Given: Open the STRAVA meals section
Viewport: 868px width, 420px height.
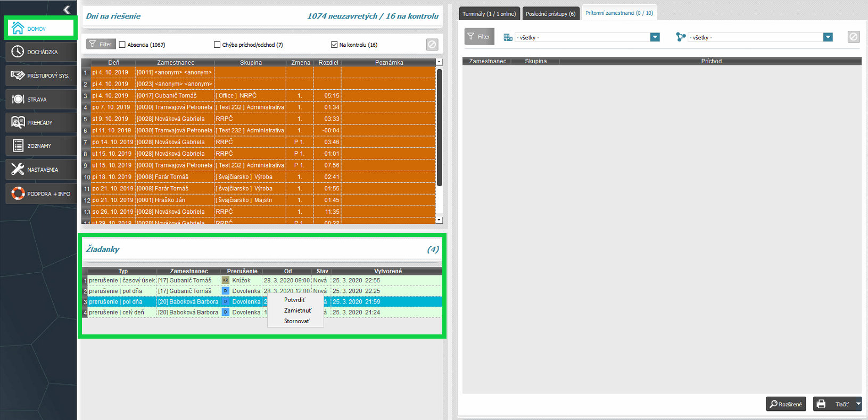Looking at the screenshot, I should (x=41, y=99).
